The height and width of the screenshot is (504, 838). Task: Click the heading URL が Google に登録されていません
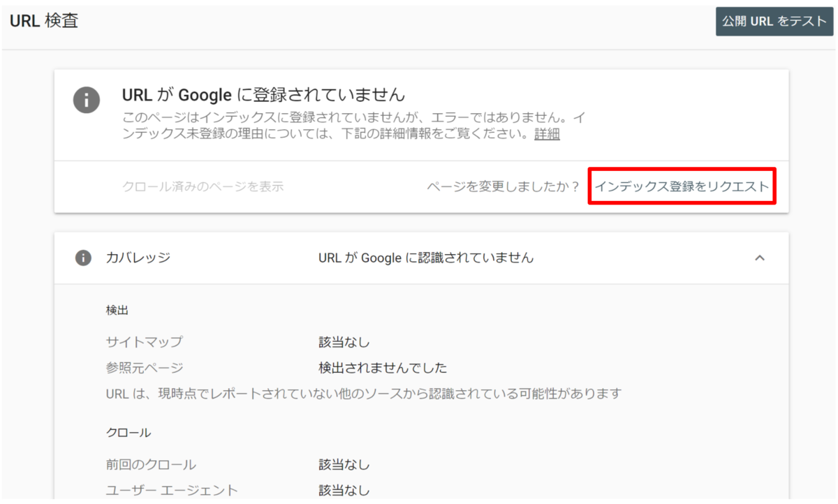[263, 94]
